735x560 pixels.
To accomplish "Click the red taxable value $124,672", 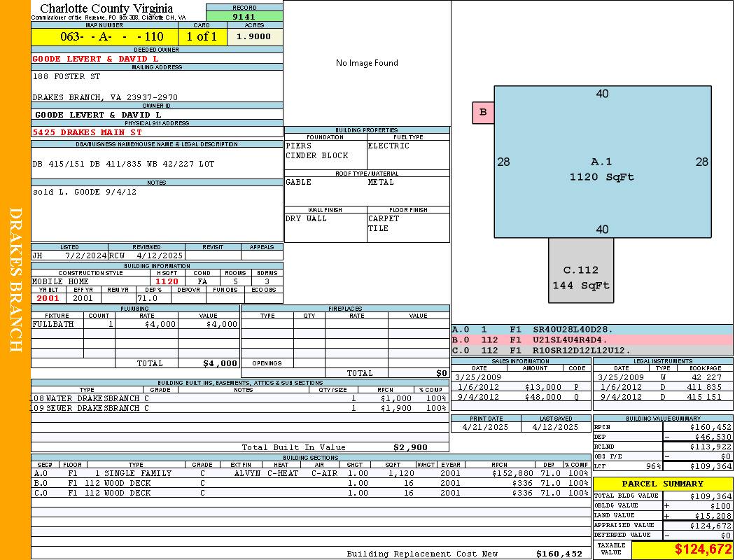I will click(682, 549).
